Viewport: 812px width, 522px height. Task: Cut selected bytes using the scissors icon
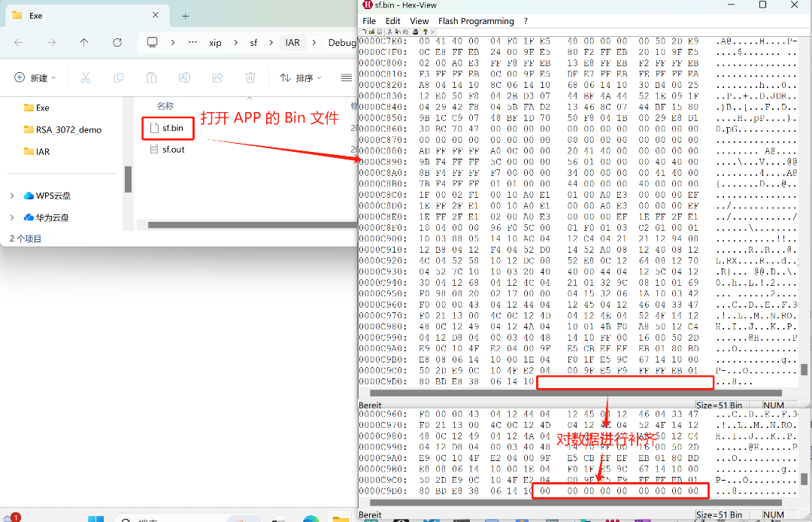389,32
